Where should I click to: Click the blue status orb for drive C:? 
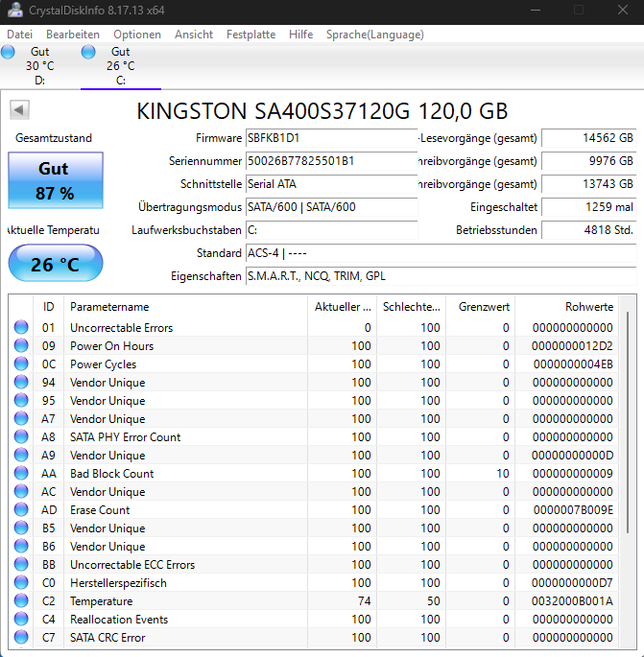[88, 52]
